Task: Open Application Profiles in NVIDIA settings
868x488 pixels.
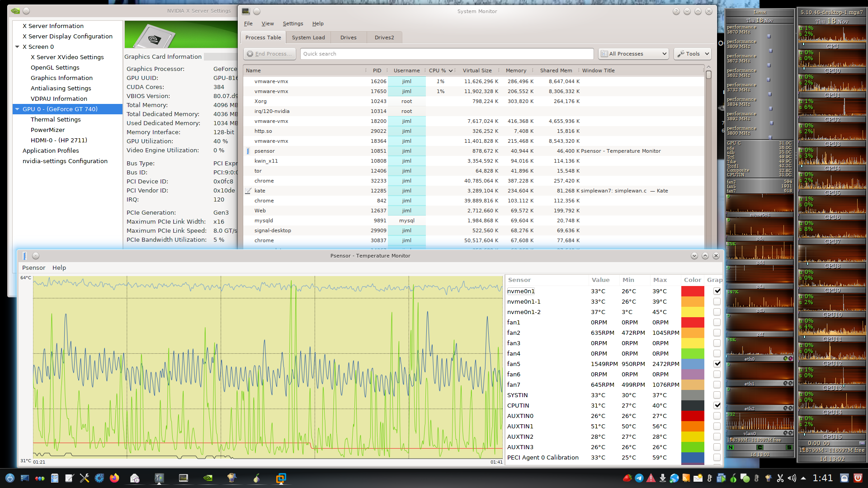Action: point(51,150)
